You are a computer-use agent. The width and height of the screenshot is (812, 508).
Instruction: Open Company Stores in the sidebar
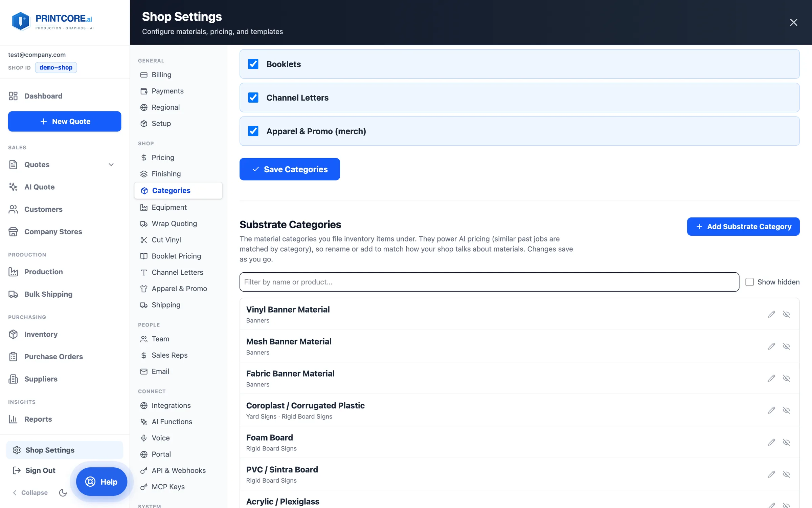(x=65, y=232)
